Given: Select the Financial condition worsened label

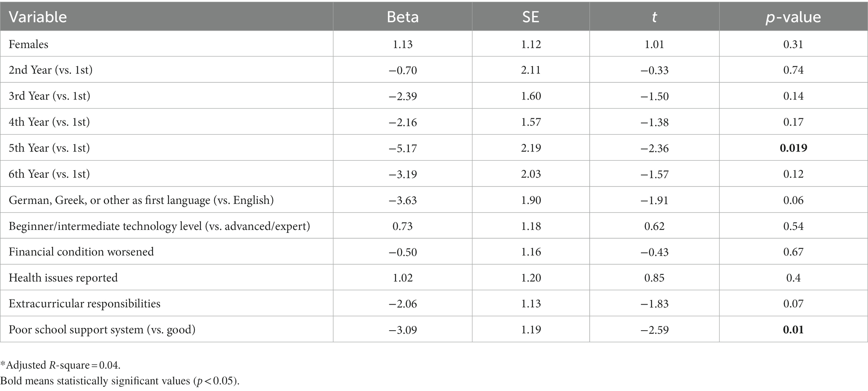Looking at the screenshot, I should (81, 251).
